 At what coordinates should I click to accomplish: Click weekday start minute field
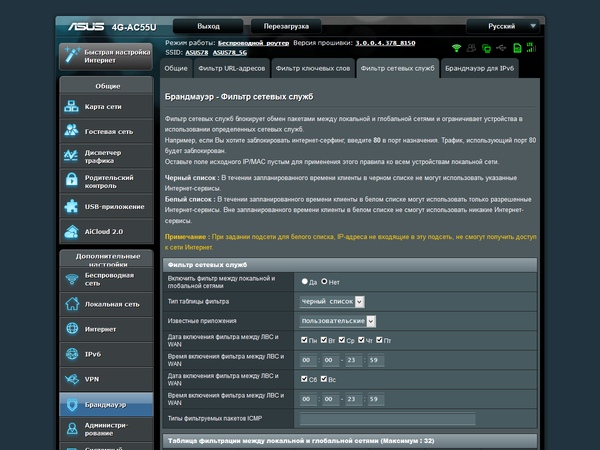(331, 360)
